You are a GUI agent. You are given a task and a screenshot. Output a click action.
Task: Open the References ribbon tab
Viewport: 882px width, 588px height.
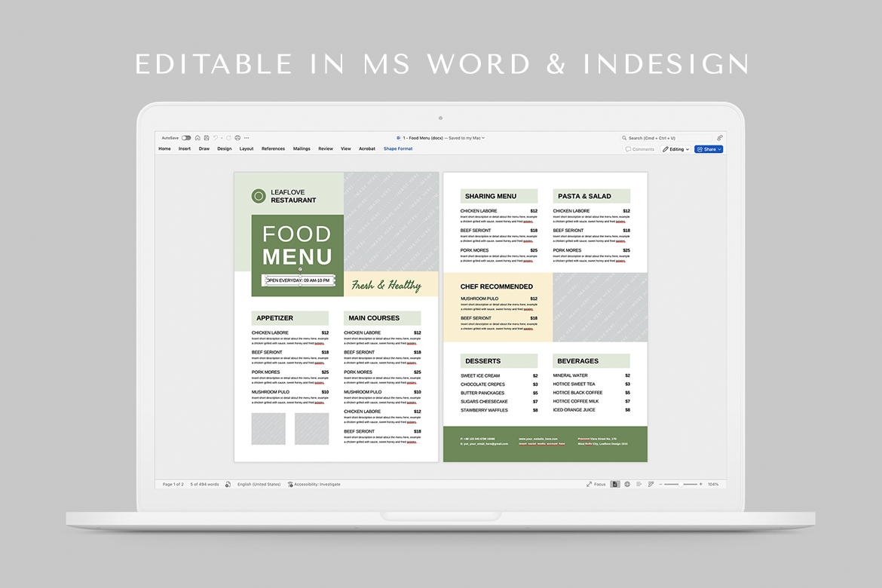(x=274, y=149)
